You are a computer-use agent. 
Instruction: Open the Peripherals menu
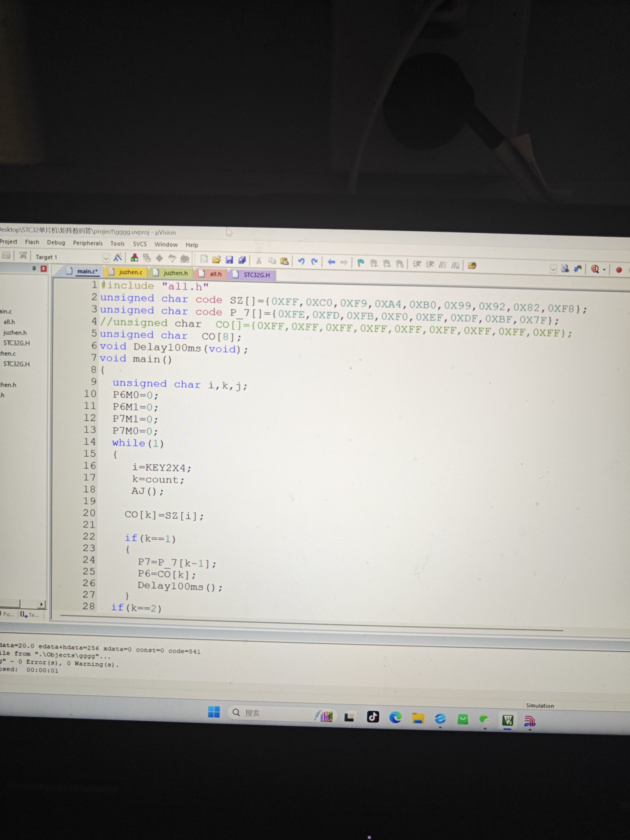click(x=88, y=243)
